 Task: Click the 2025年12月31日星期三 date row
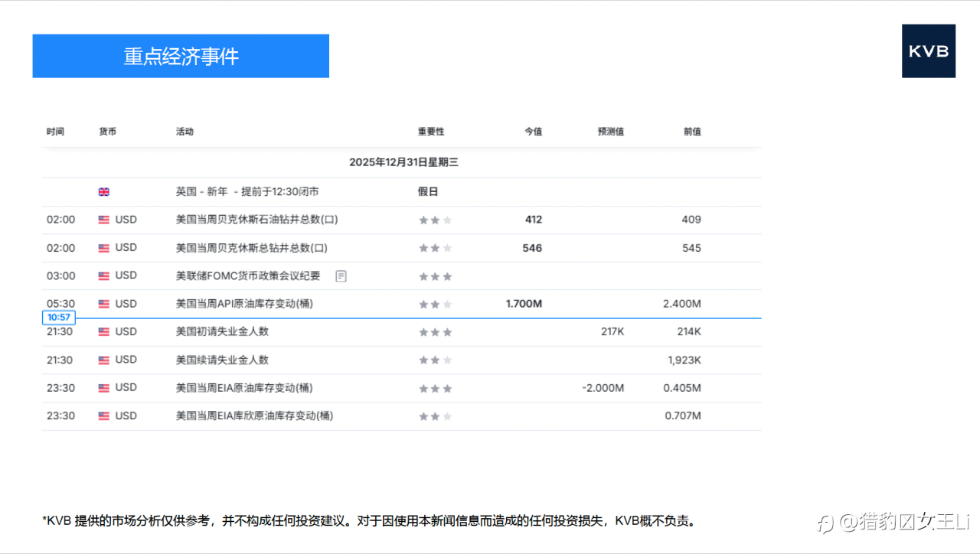(x=403, y=162)
